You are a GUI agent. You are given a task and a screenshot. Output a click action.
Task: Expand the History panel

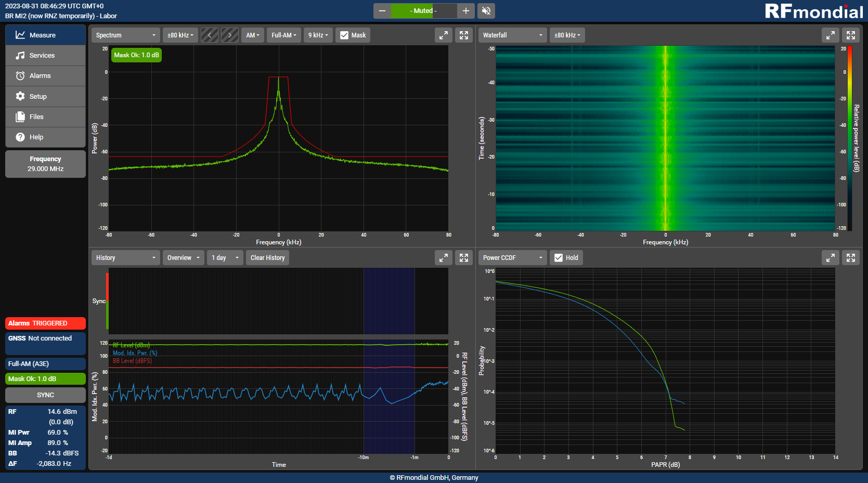pos(444,258)
